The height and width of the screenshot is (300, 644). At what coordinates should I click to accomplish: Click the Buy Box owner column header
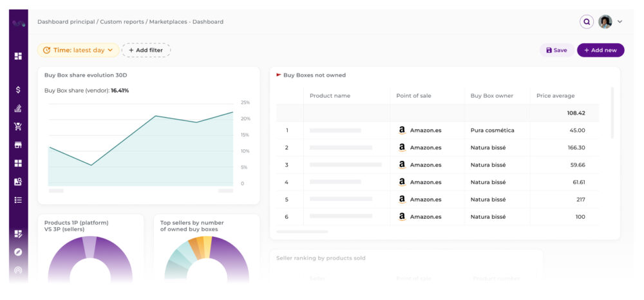(x=491, y=96)
